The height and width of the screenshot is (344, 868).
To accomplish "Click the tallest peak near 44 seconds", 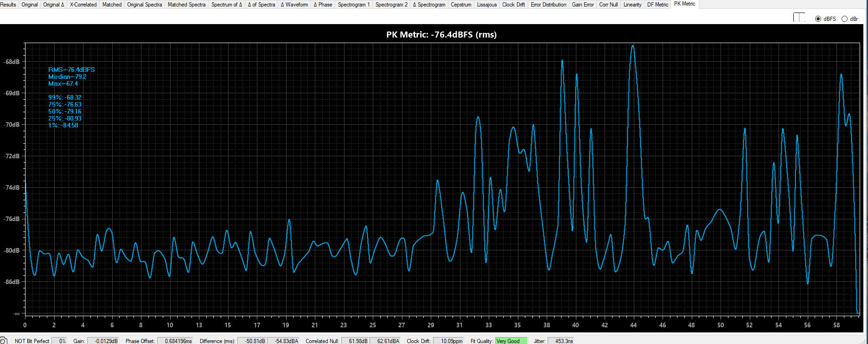I will pos(632,46).
